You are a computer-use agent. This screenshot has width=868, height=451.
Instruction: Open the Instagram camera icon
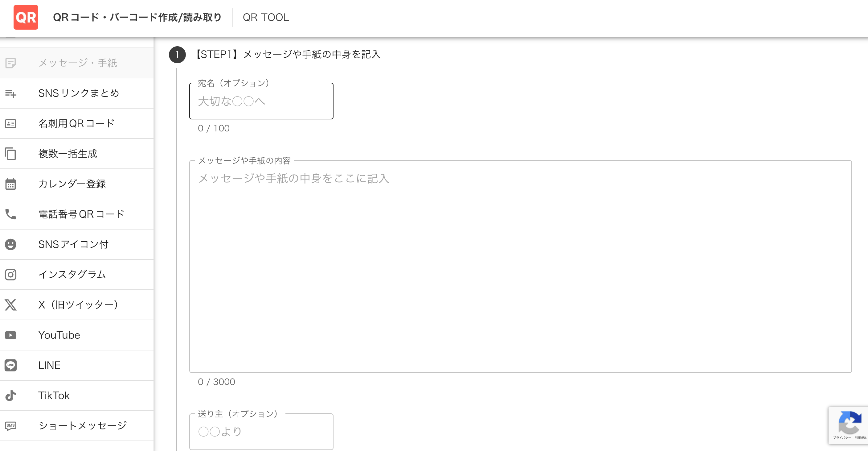pos(10,275)
